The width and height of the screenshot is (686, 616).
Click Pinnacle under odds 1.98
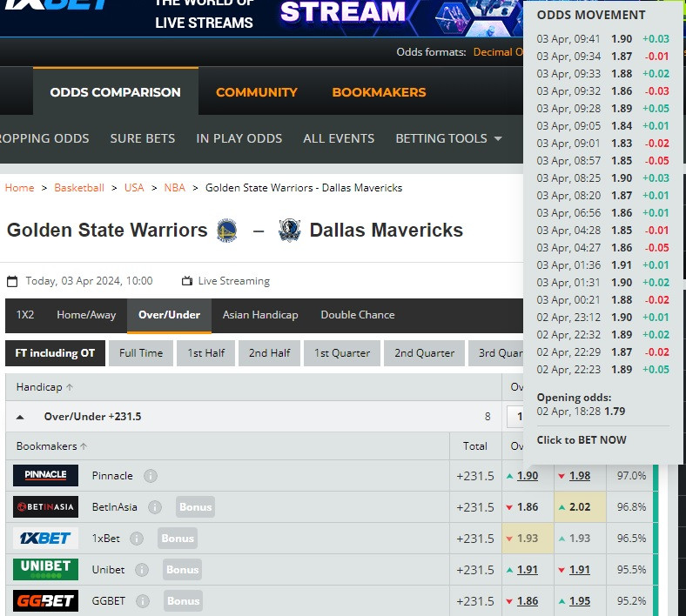[x=580, y=476]
